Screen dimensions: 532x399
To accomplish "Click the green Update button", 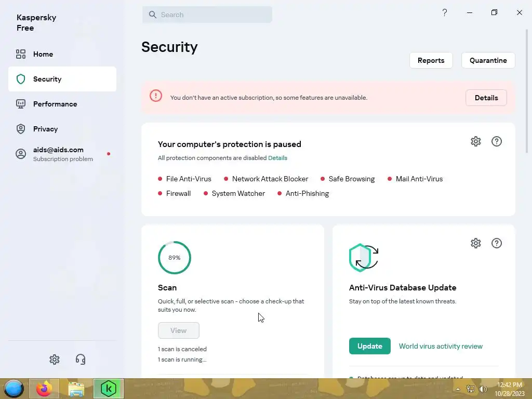I will point(369,346).
